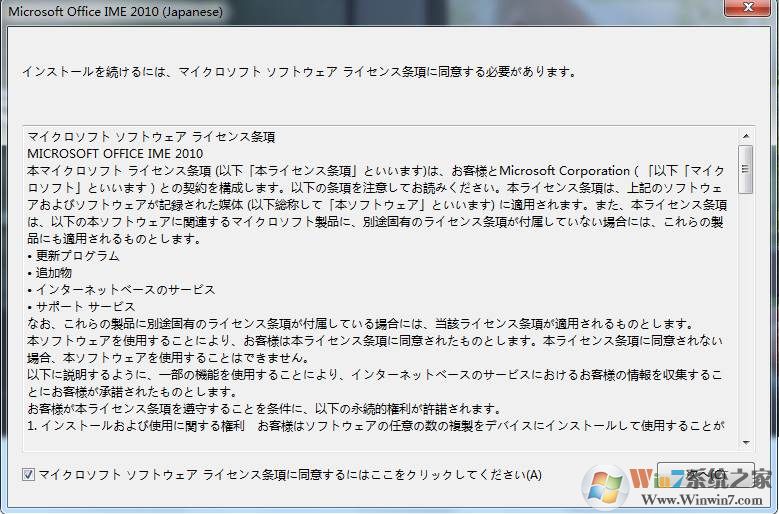The height and width of the screenshot is (514, 779).
Task: Uncheck the license agreement checkbox (A)
Action: 28,475
